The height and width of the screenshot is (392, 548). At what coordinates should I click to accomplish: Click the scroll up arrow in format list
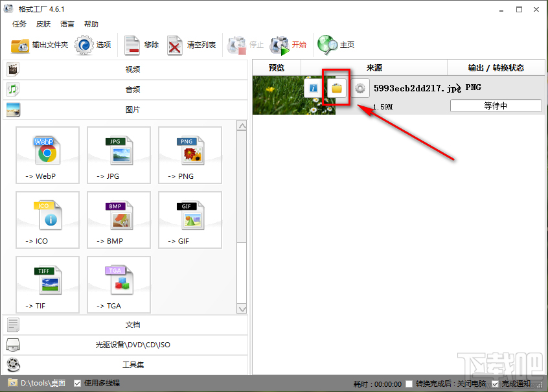(242, 126)
